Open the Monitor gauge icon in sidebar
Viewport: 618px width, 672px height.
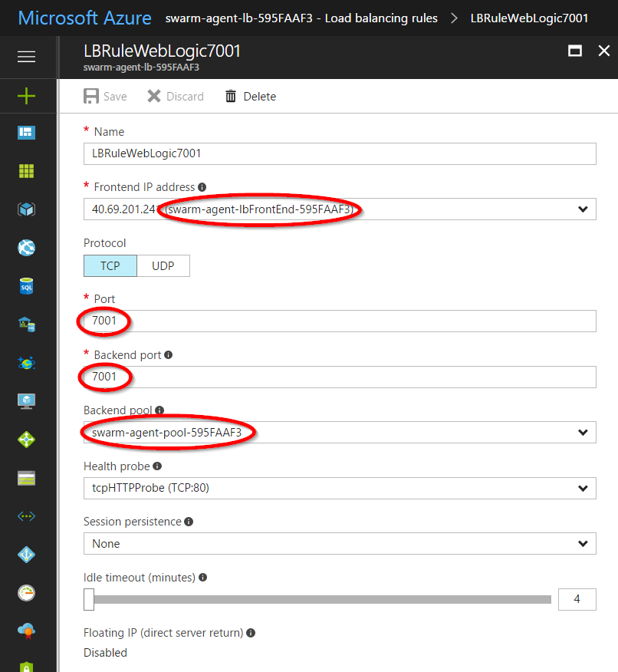click(27, 592)
